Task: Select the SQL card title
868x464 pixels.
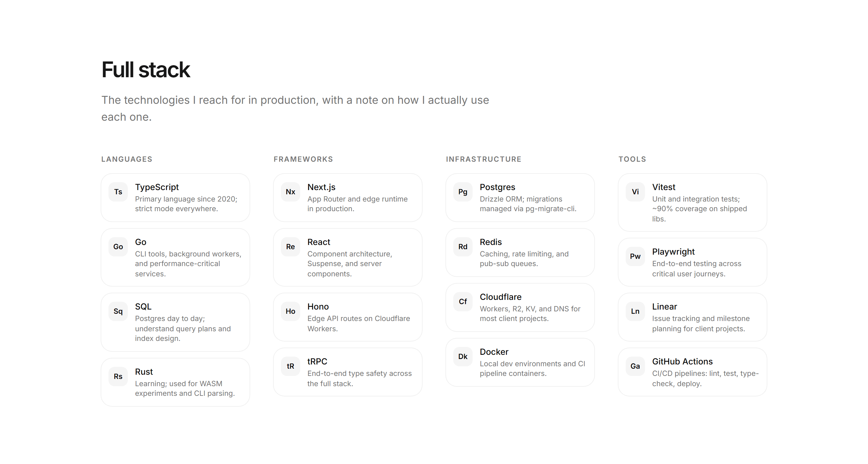Action: (143, 307)
